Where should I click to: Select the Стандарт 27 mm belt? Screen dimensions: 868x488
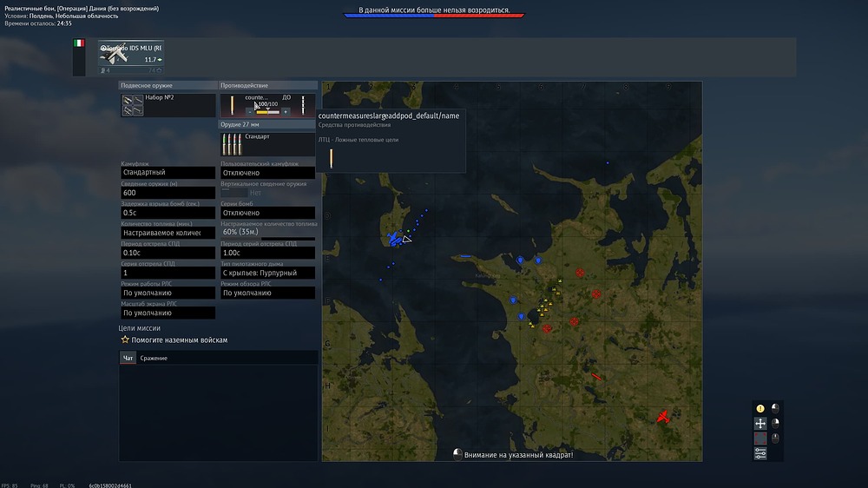tap(268, 144)
